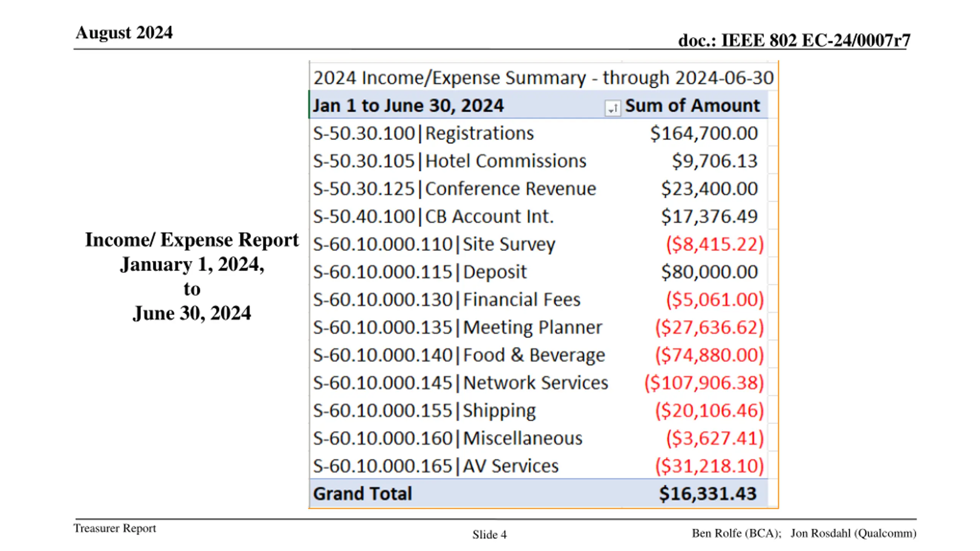Viewport: 980px width, 551px height.
Task: Select the 'S-60.10.000.110|Site Survey' row label
Action: 434,245
